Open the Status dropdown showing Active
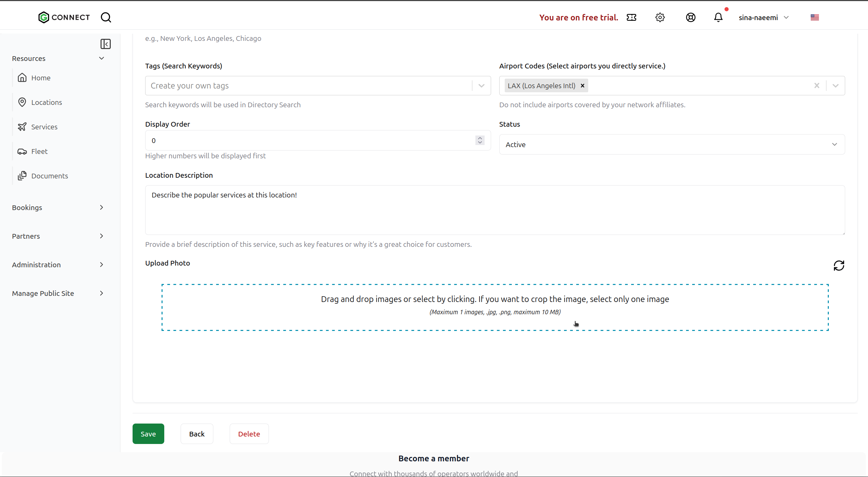The image size is (868, 477). 671,144
